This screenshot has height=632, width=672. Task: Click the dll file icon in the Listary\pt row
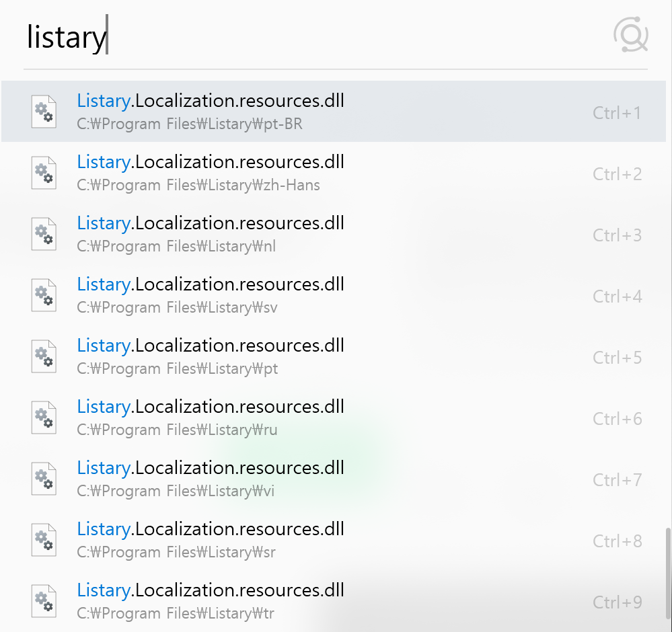44,356
